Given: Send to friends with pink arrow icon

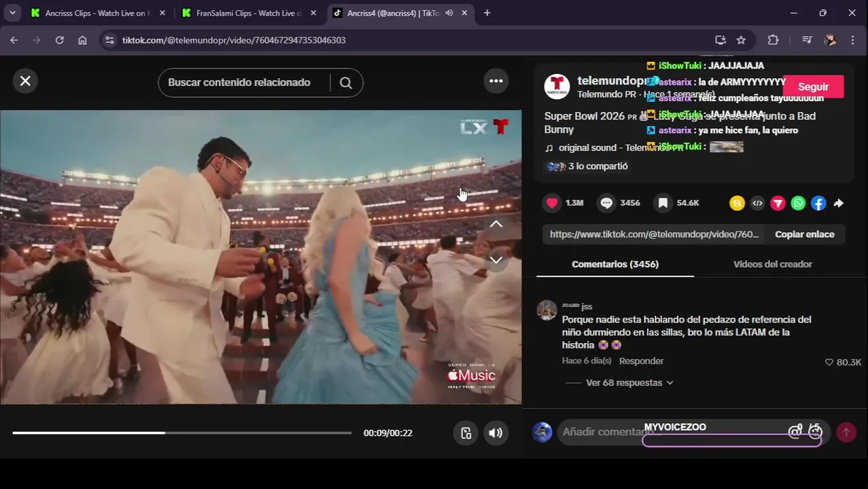Looking at the screenshot, I should click(x=778, y=203).
